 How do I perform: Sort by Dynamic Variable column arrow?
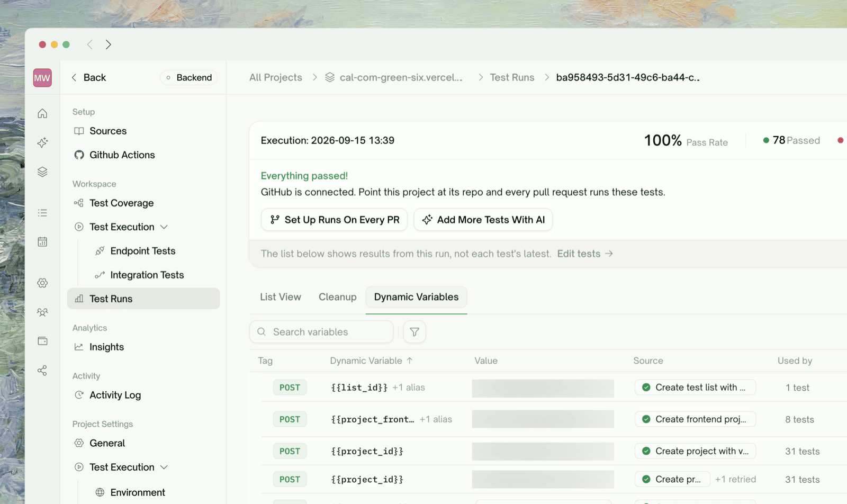click(410, 361)
